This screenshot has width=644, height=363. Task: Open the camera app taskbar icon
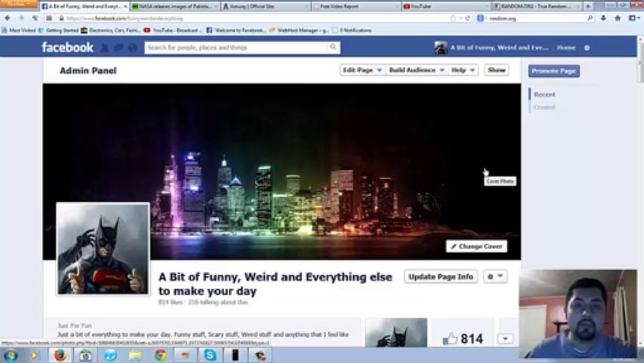(86, 355)
